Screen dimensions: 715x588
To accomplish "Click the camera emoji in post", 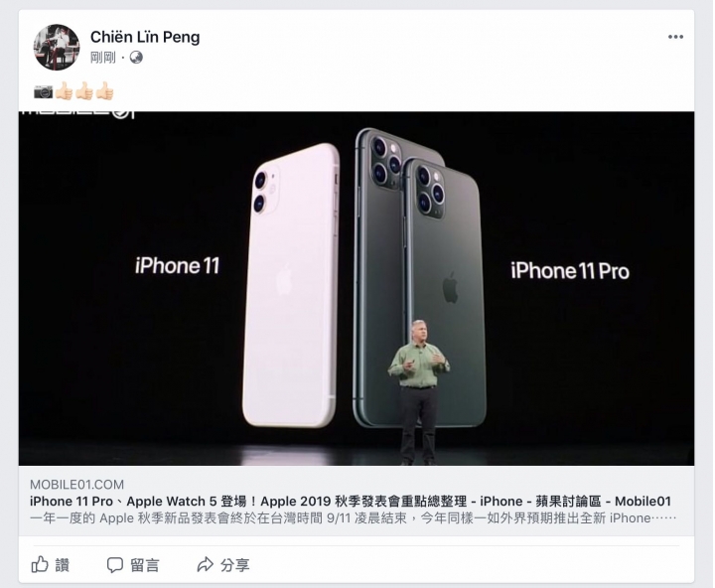I will coord(44,92).
